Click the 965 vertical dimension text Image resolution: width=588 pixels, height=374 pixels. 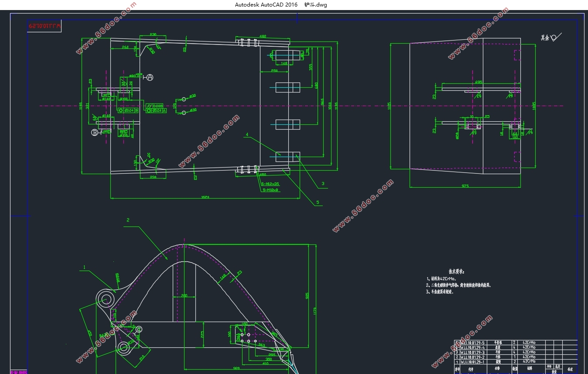tap(322, 102)
